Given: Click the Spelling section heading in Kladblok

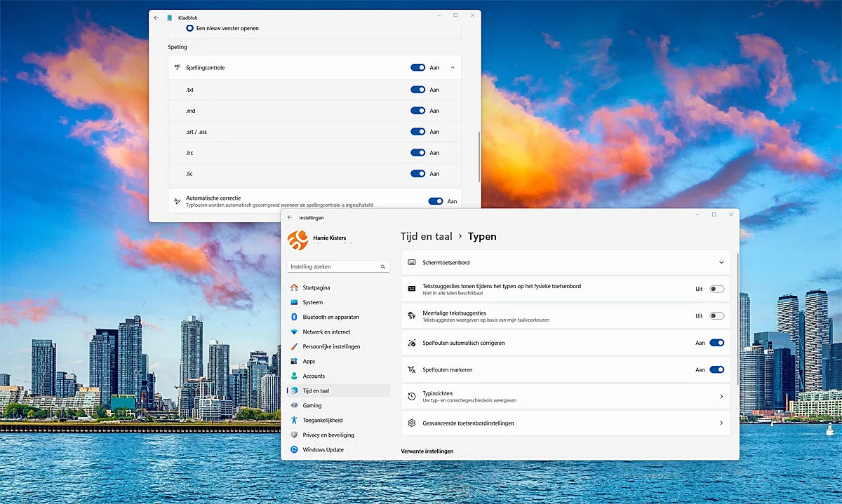Looking at the screenshot, I should pyautogui.click(x=178, y=47).
